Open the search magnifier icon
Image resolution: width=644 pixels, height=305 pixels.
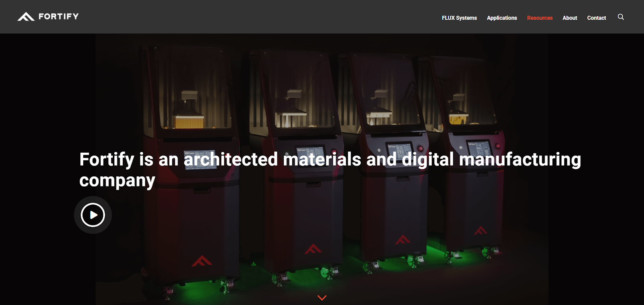click(621, 17)
